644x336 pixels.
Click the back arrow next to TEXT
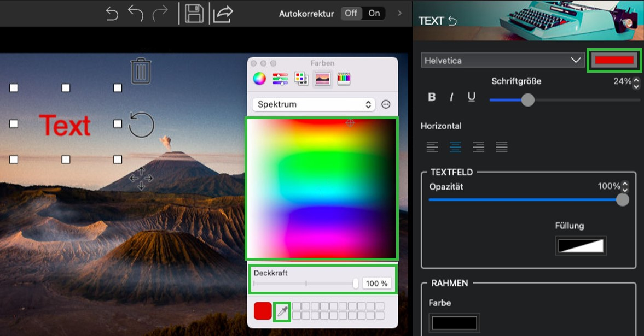point(452,21)
